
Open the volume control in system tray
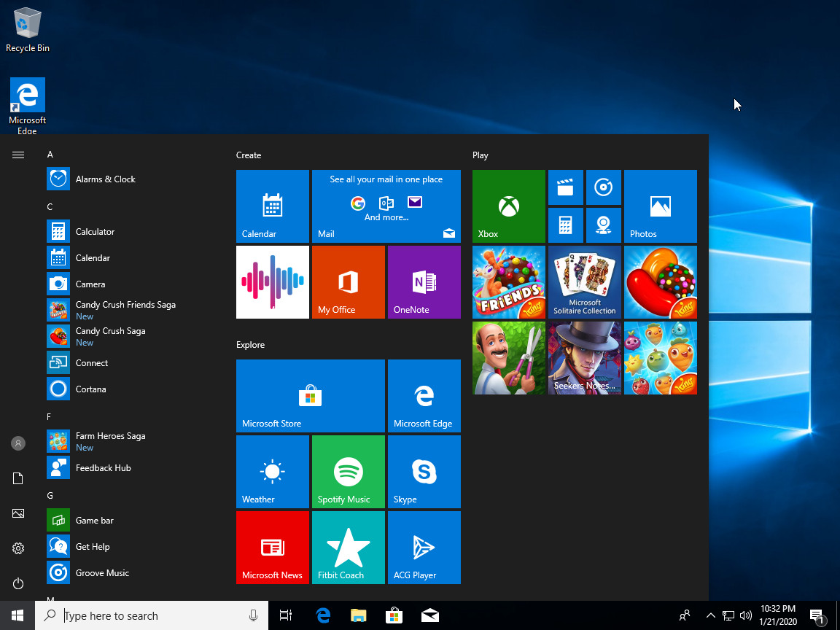click(x=746, y=615)
